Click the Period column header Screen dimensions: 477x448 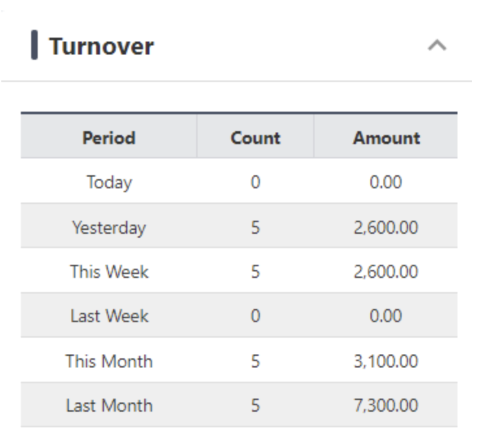pyautogui.click(x=109, y=138)
